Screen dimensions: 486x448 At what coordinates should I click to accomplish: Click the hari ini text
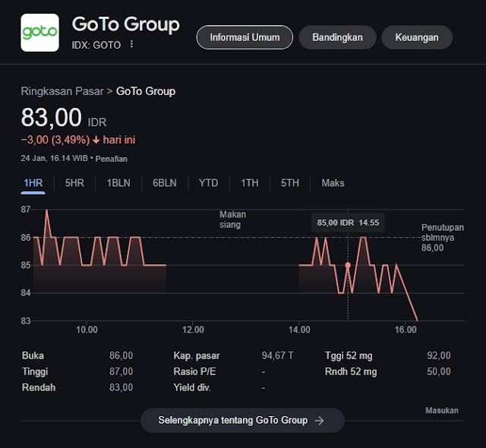pos(119,140)
